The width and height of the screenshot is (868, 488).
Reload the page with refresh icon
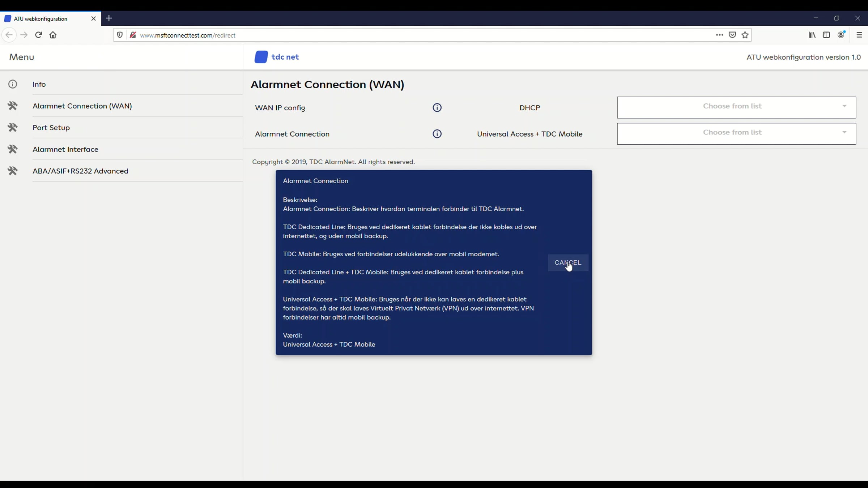[x=38, y=35]
